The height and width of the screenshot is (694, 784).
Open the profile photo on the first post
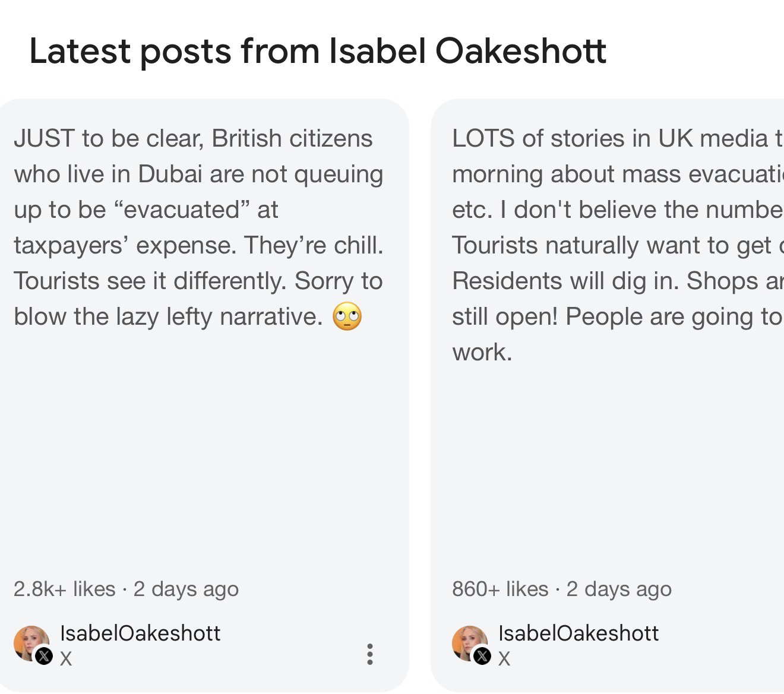(30, 641)
